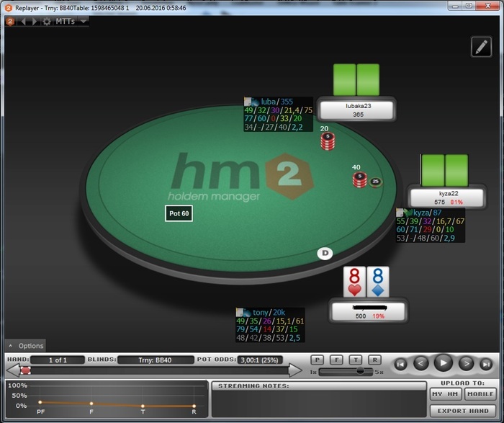Viewport: 504px width, 423px height.
Task: Click the dealer button D
Action: [325, 253]
